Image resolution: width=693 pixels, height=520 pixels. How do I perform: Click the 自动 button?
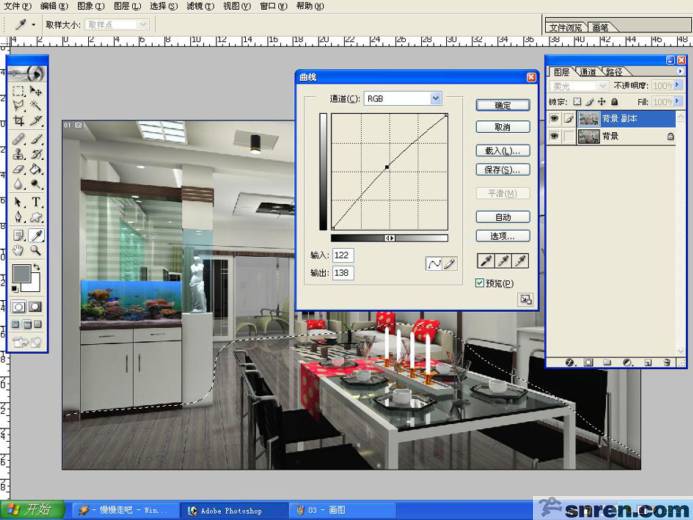503,217
